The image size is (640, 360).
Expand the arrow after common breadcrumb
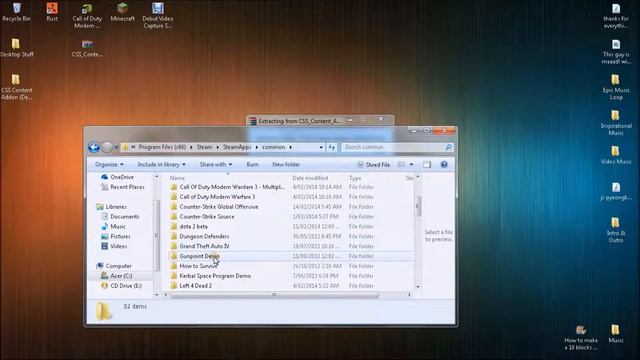coord(291,147)
